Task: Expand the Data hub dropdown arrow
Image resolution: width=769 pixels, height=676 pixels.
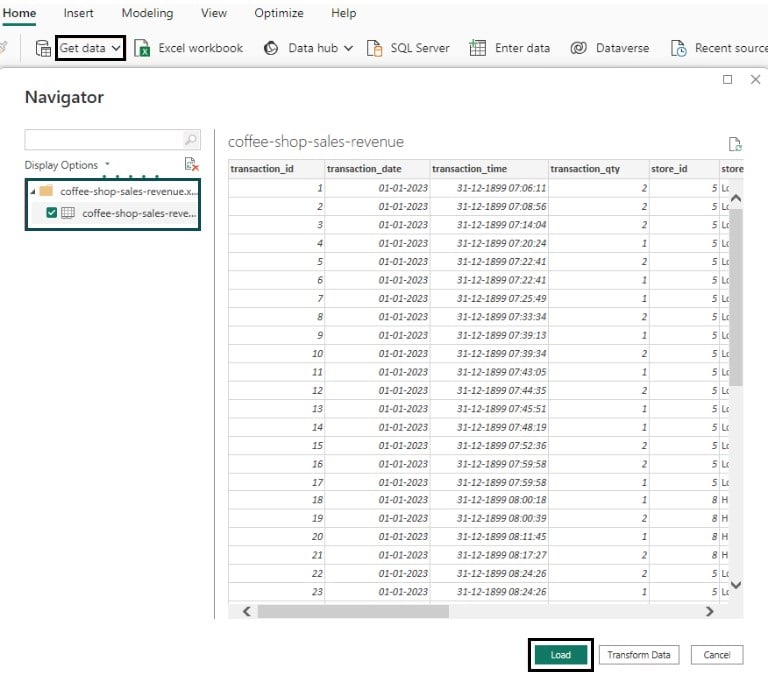Action: pos(348,48)
